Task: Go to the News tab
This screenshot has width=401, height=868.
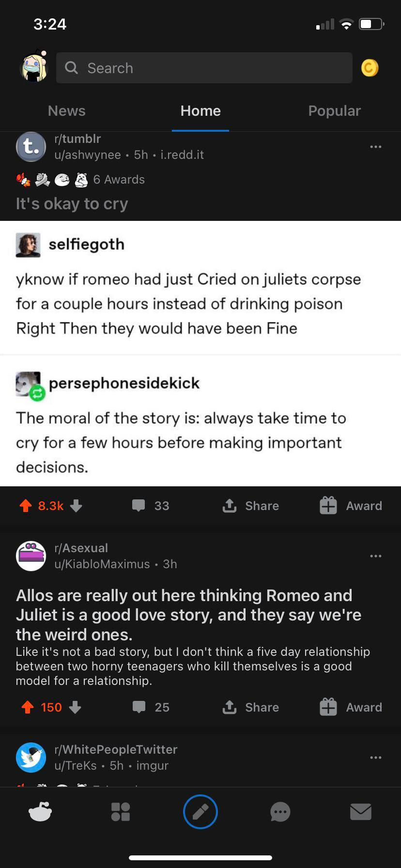Action: coord(66,110)
